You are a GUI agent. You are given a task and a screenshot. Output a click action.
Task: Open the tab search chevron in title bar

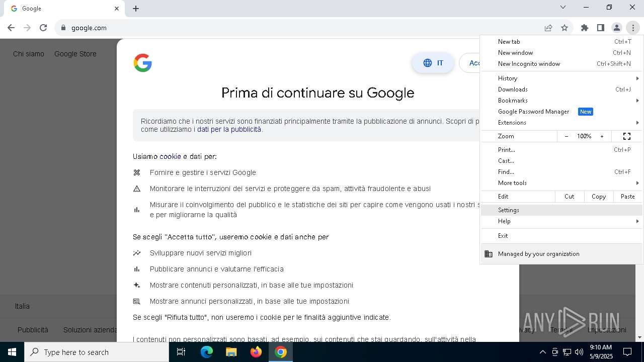pos(563,7)
